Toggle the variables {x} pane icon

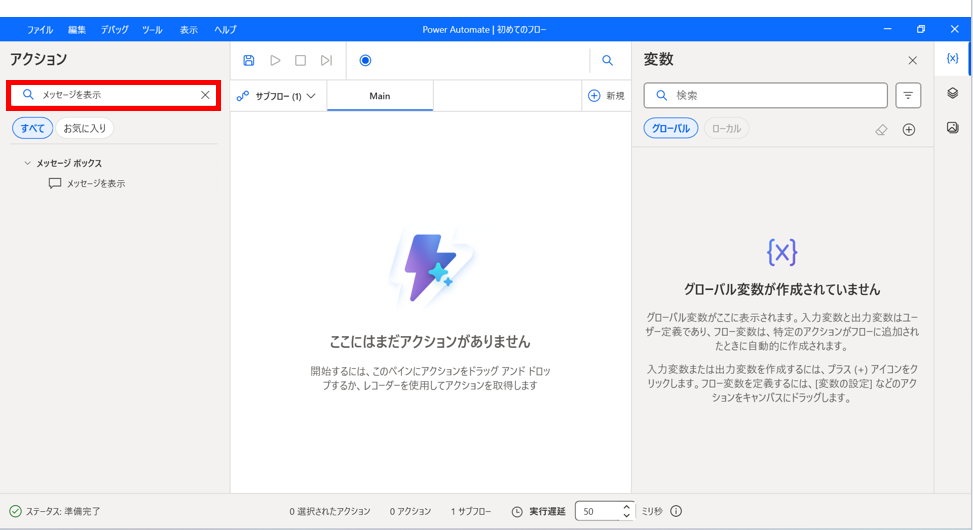point(952,59)
